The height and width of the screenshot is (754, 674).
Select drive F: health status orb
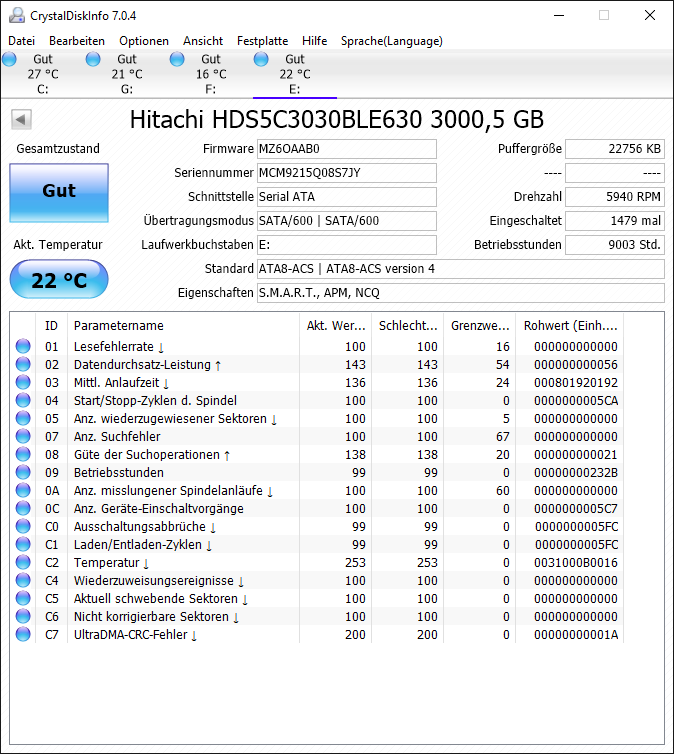coord(177,60)
